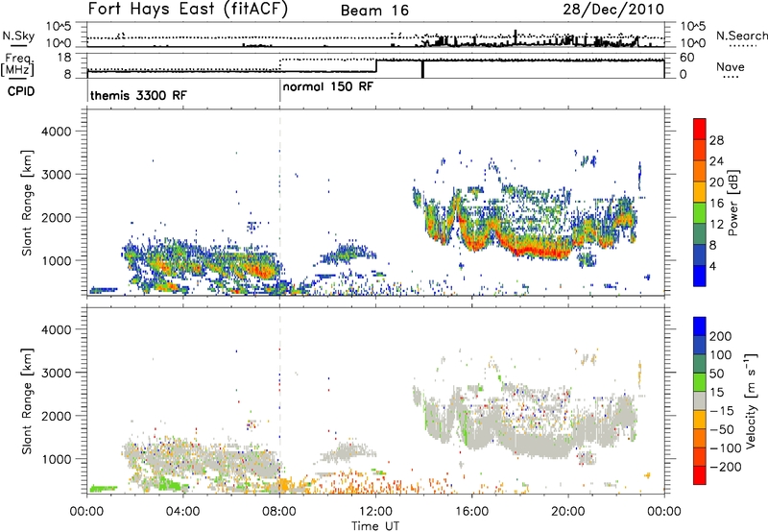Screen dimensions: 768x532
Task: Click the '08:00' time tick label
Action: pos(279,512)
